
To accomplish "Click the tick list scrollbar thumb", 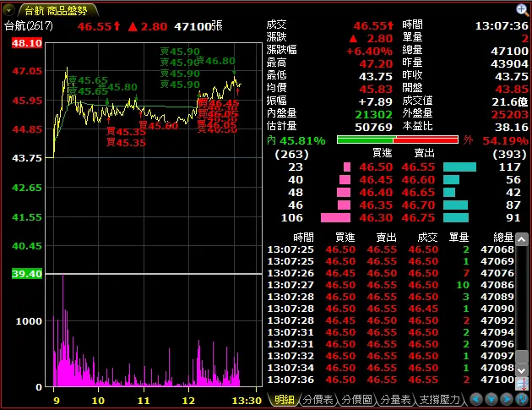I will pyautogui.click(x=522, y=357).
